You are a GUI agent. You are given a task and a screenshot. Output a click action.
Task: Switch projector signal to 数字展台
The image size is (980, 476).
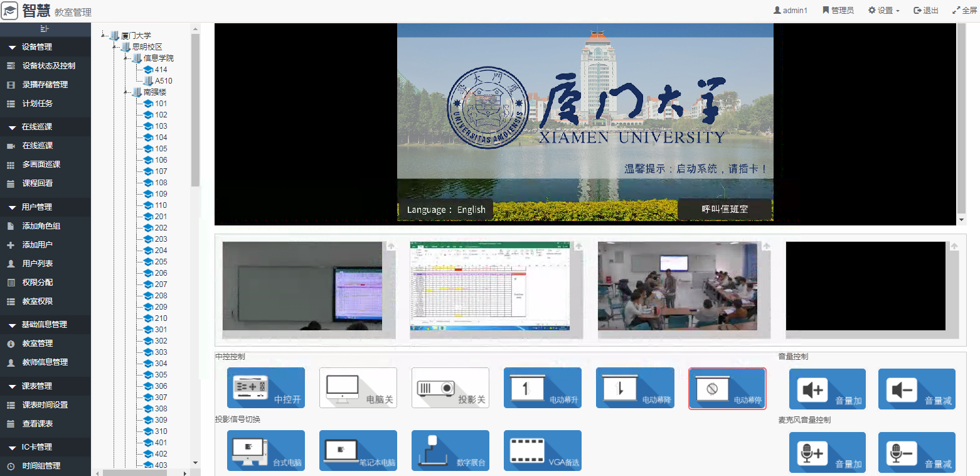[x=450, y=451]
